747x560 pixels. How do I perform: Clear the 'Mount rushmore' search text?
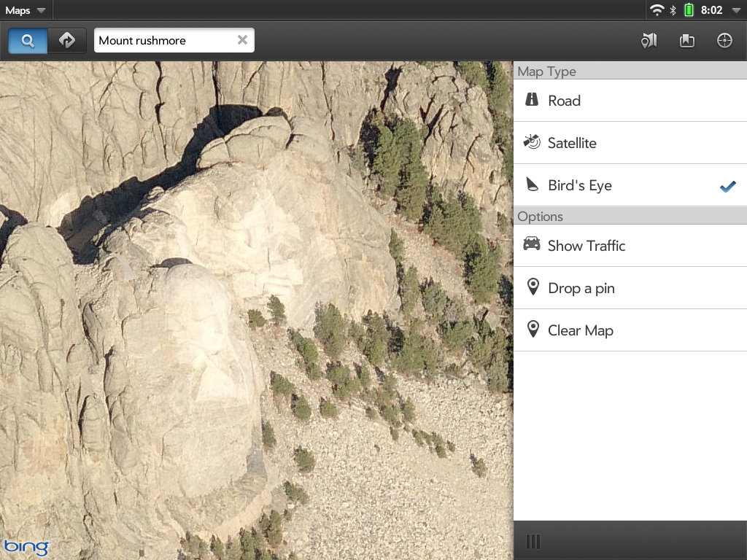[242, 40]
